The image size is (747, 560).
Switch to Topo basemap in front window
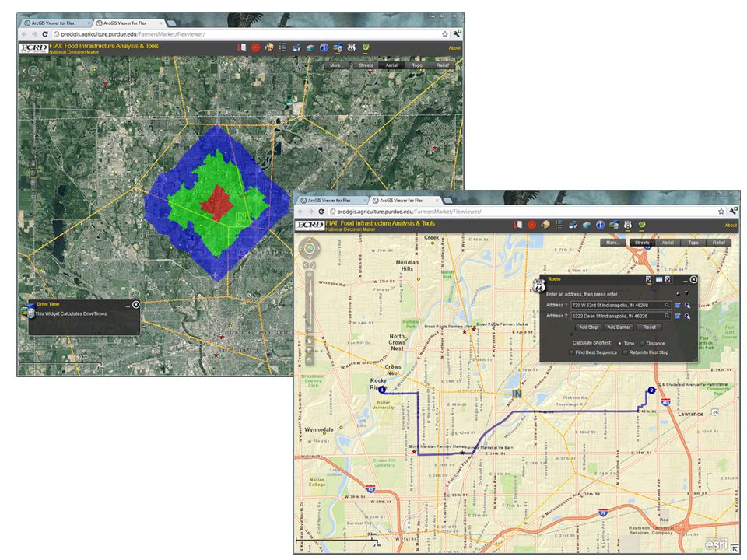coord(693,243)
